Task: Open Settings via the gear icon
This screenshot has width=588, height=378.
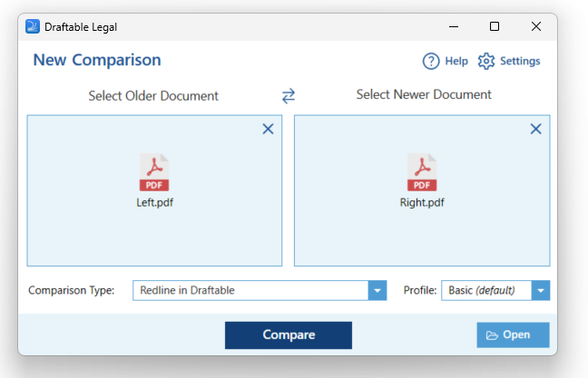Action: 486,61
